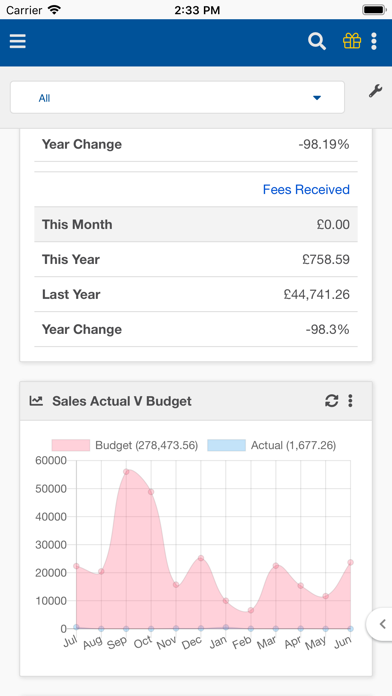
Task: Open the hamburger navigation menu
Action: (x=18, y=41)
